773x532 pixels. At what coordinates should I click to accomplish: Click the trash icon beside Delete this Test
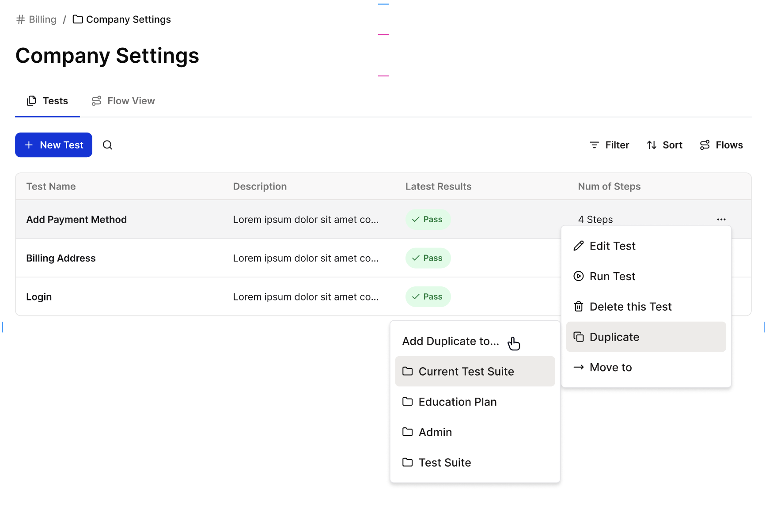coord(579,306)
